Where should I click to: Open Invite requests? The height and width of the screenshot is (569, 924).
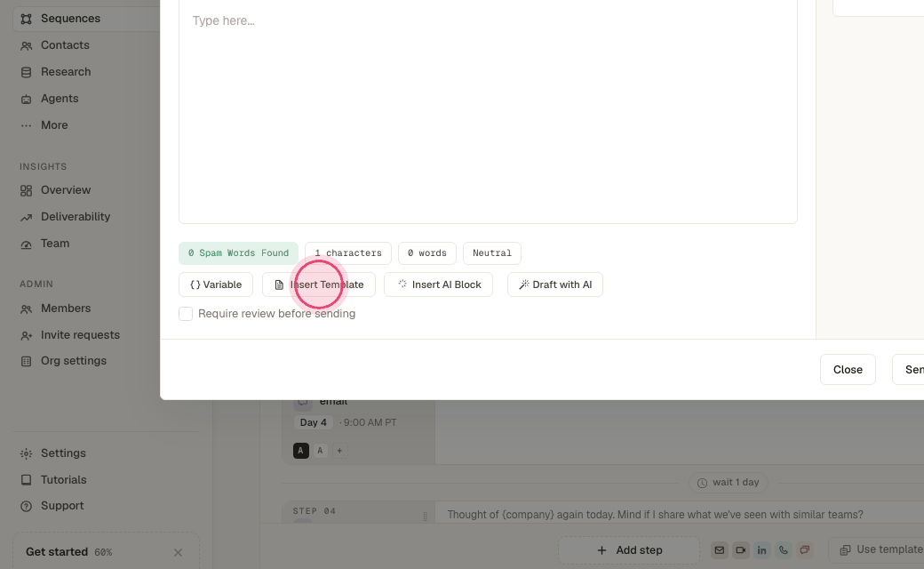coord(80,335)
